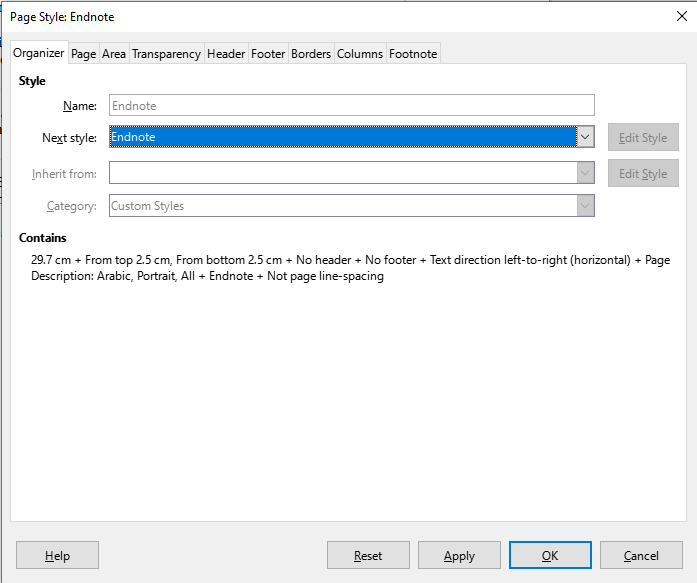Select the Organizer tab
This screenshot has width=697, height=583.
(x=39, y=53)
